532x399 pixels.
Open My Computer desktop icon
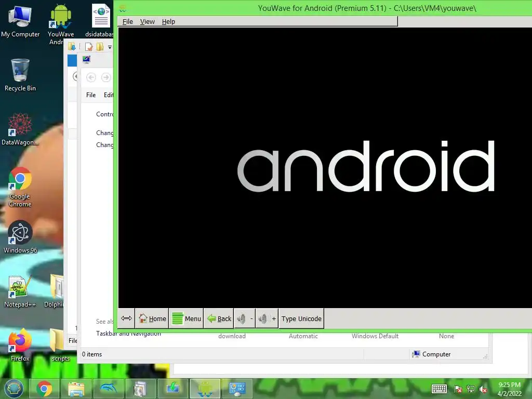[20, 21]
